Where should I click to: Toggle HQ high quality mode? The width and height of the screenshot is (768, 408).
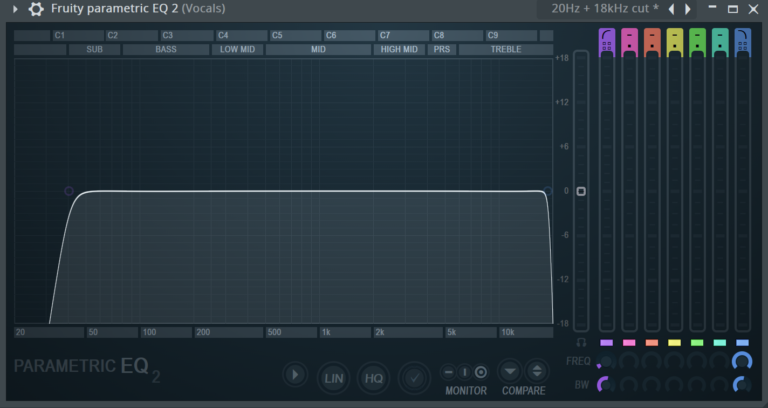point(374,378)
